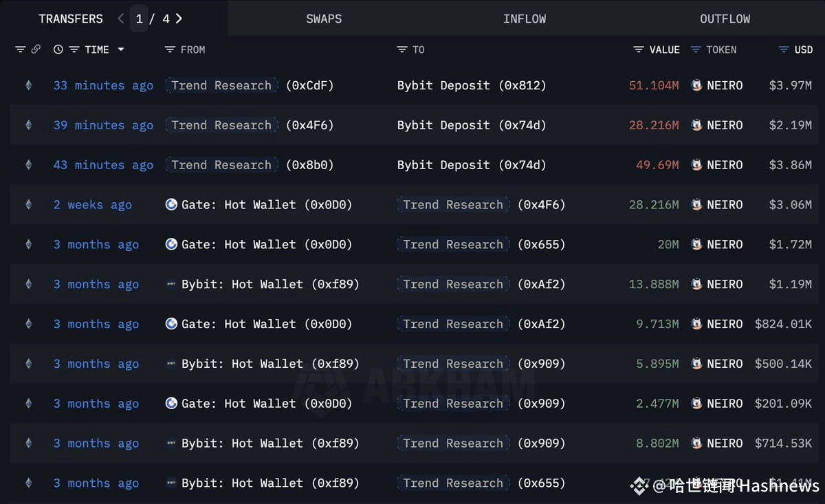Viewport: 825px width, 504px height.
Task: Click the 49.69M value cell
Action: (x=657, y=165)
